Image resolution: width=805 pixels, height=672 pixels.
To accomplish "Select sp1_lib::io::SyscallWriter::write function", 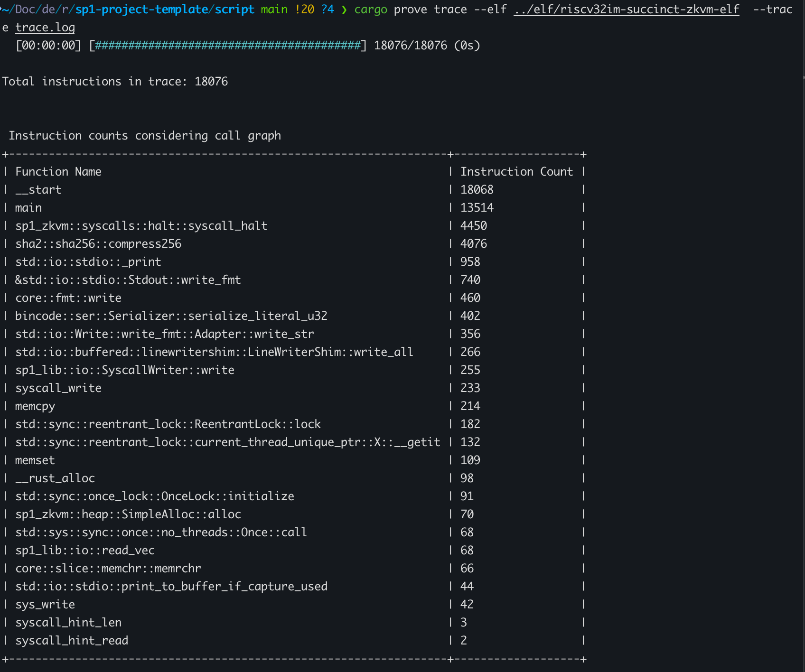I will (x=125, y=370).
